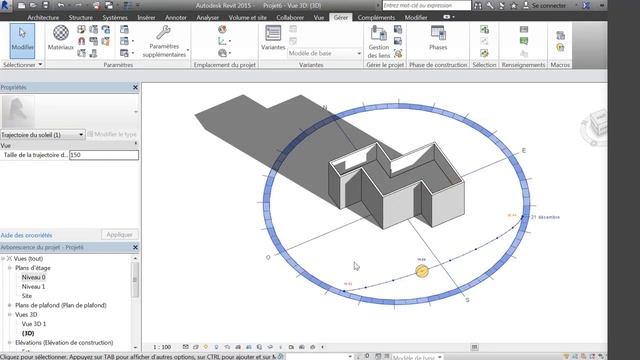Click the Variantes design options icon

[x=273, y=38]
